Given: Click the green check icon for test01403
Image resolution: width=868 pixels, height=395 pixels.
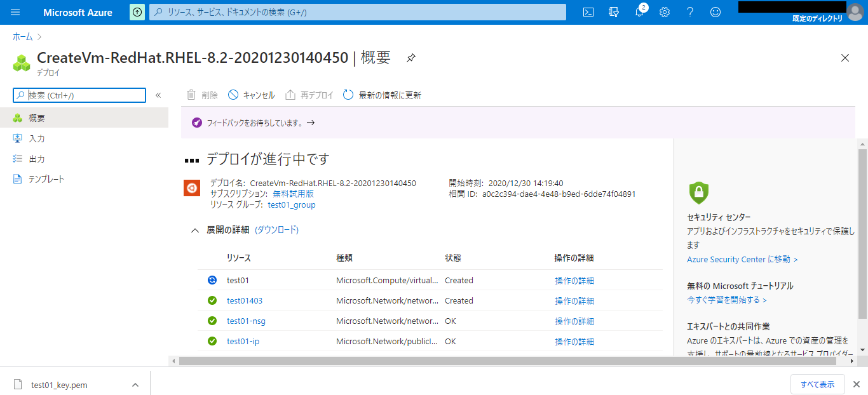Looking at the screenshot, I should (x=212, y=300).
